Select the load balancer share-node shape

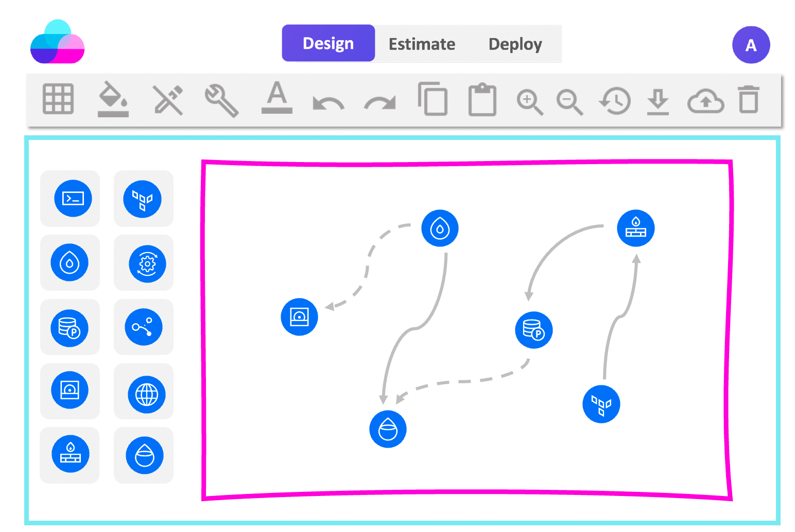[143, 327]
